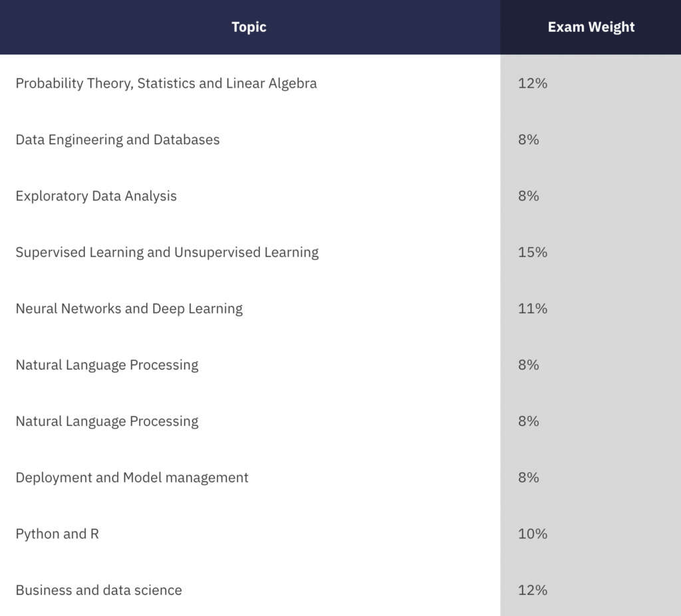Image resolution: width=681 pixels, height=616 pixels.
Task: Click the Exploratory Data Analysis topic
Action: coord(96,196)
